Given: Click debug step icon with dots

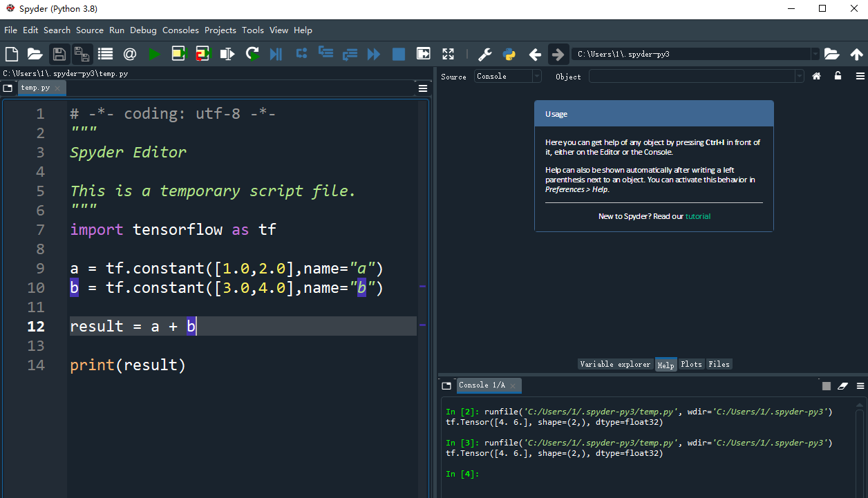Looking at the screenshot, I should 301,53.
